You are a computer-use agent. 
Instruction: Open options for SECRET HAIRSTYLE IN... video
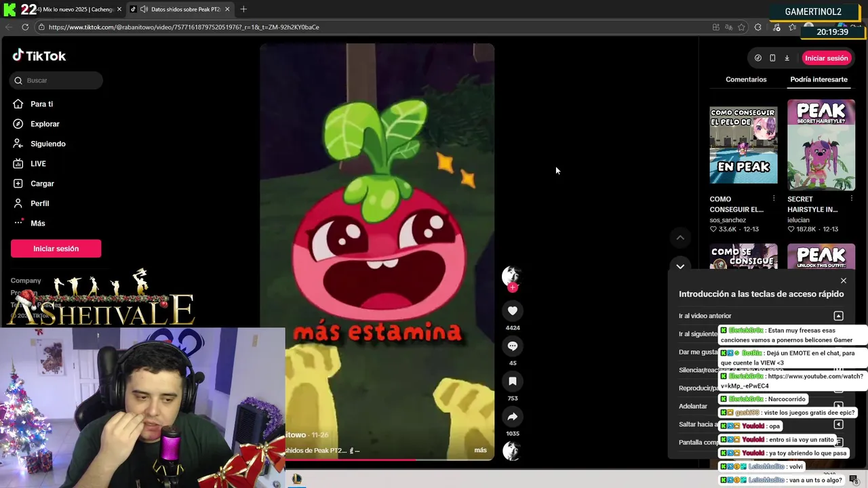coord(851,199)
